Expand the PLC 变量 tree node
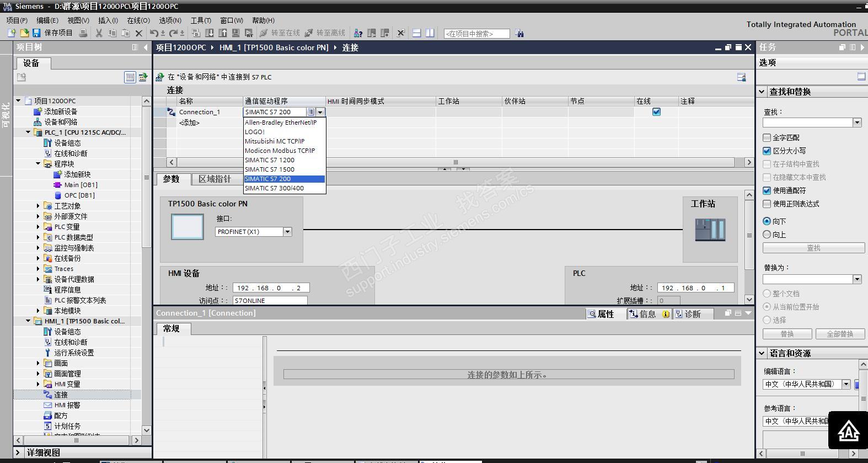 click(38, 227)
